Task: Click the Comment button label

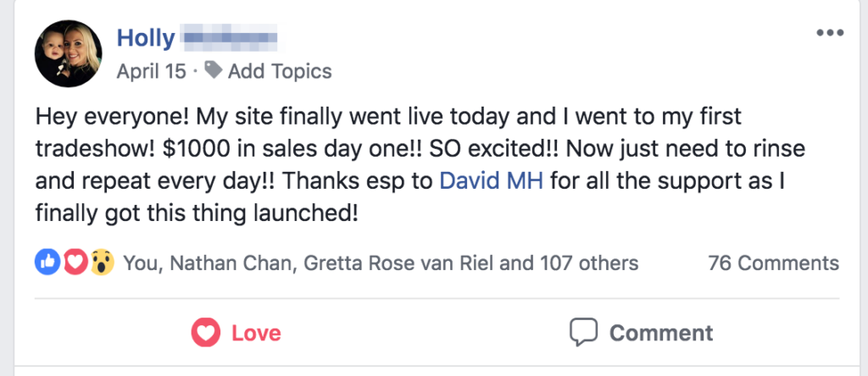Action: click(661, 333)
